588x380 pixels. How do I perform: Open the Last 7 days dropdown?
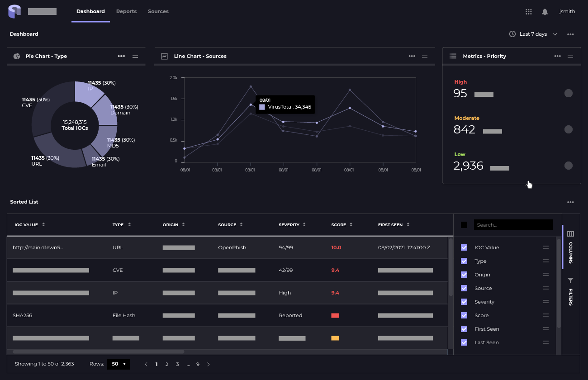[x=533, y=34]
